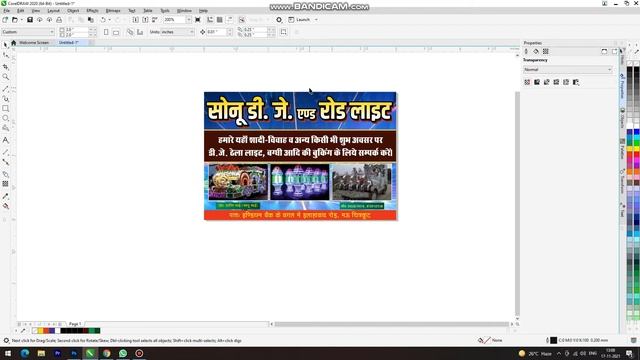
Task: Toggle treat as filled option
Action: [x=284, y=32]
